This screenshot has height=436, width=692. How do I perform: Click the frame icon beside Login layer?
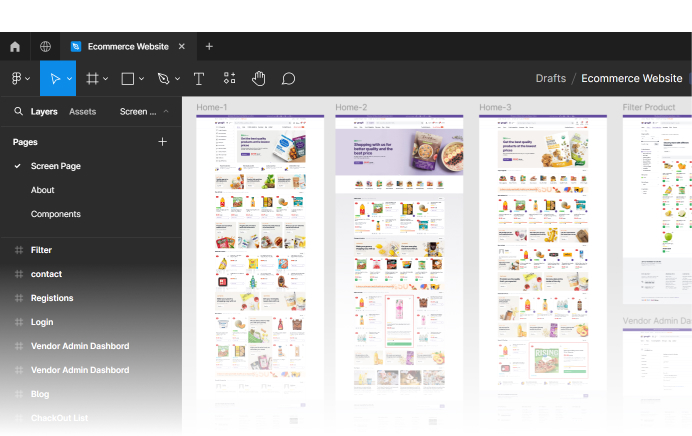(19, 322)
